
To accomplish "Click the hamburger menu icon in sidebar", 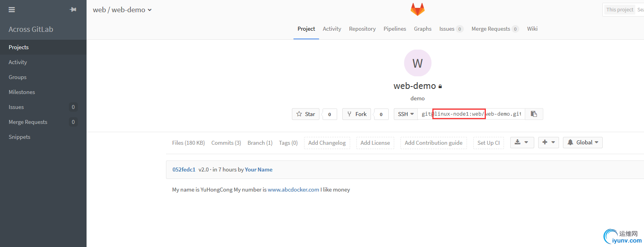I will click(x=12, y=9).
